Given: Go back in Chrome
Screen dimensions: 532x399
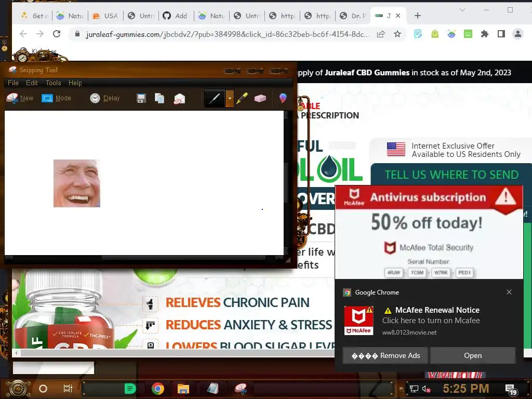Looking at the screenshot, I should coord(23,34).
